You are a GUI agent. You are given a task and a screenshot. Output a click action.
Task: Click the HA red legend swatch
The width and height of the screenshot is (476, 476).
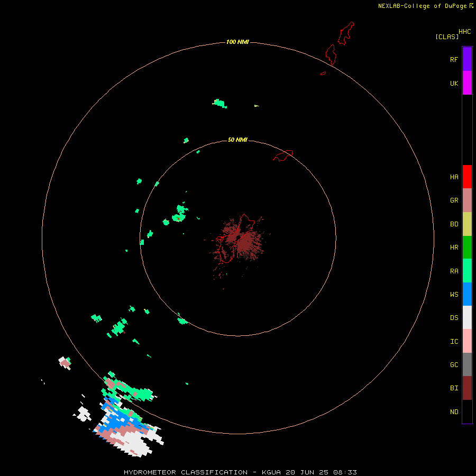(467, 177)
